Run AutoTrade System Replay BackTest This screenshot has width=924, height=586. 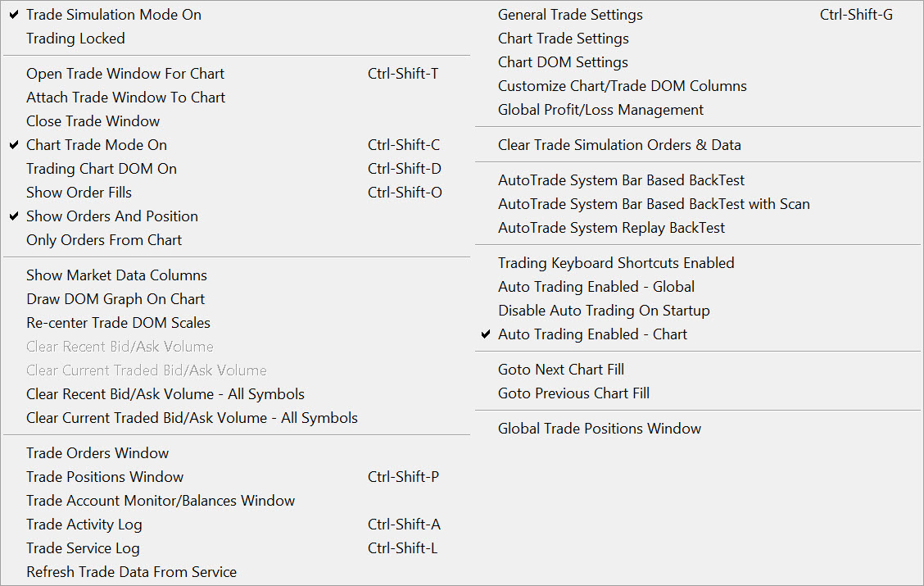[611, 228]
